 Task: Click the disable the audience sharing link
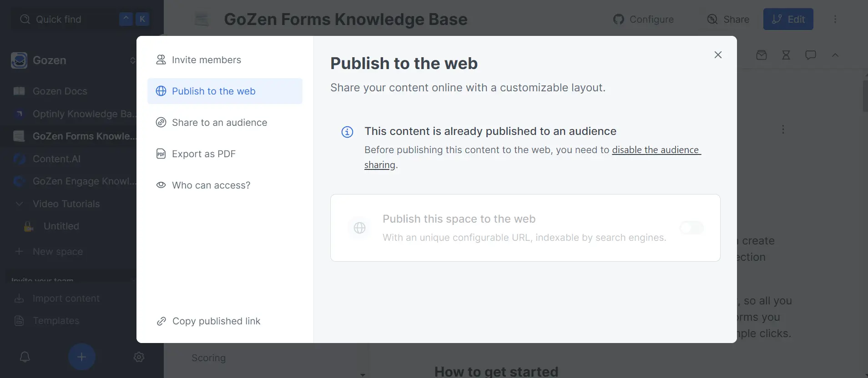656,150
